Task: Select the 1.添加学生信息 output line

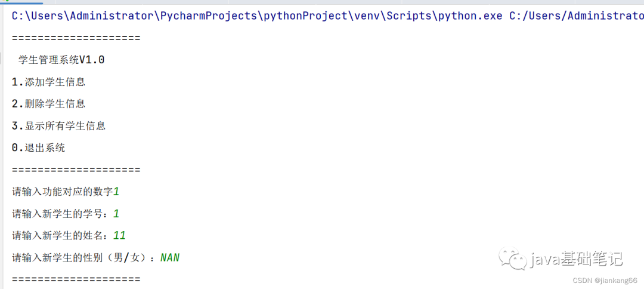Action: (48, 82)
